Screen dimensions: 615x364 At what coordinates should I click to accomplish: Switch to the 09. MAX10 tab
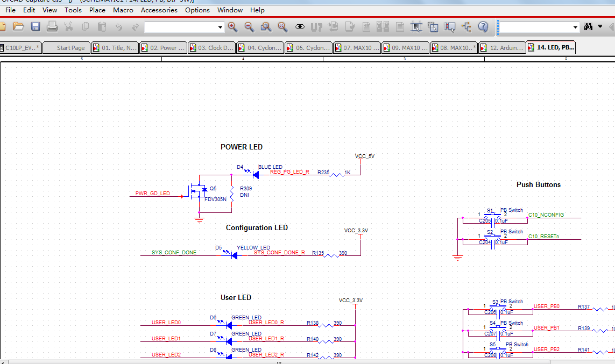[x=405, y=48]
